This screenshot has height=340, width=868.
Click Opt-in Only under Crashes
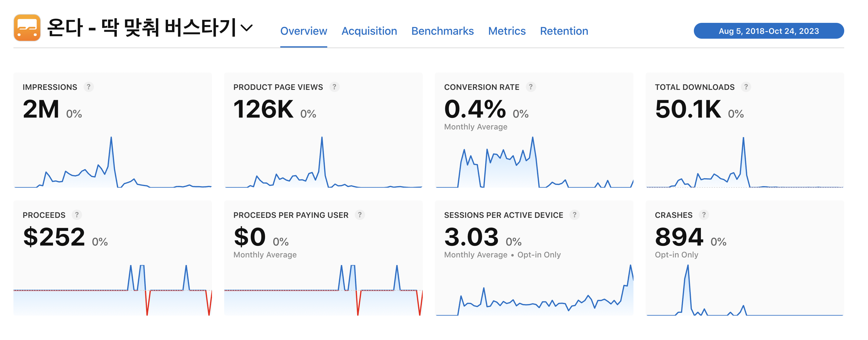tap(676, 255)
